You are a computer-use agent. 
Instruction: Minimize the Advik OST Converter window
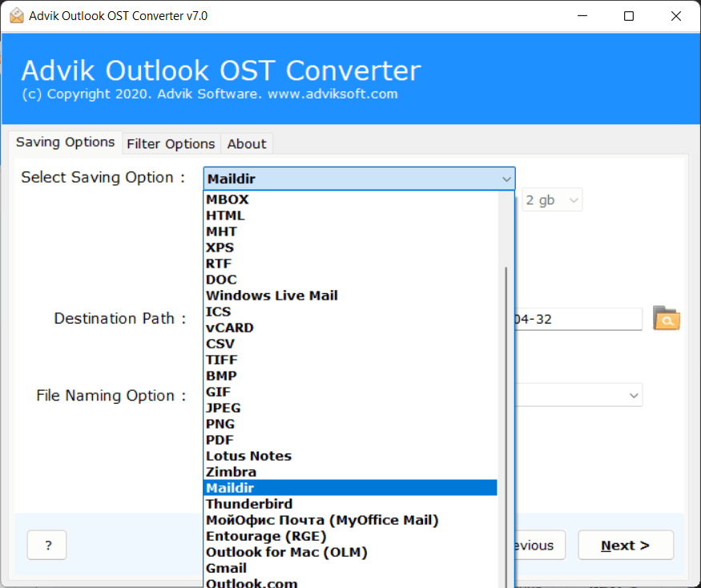(x=582, y=16)
